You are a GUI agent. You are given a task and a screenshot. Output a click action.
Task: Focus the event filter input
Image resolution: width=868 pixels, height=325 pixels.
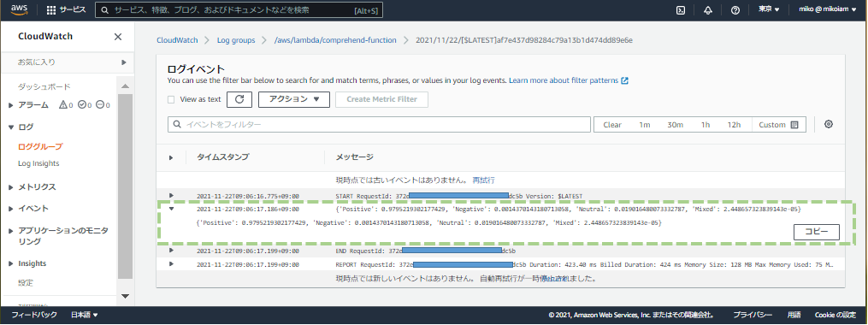(x=379, y=125)
